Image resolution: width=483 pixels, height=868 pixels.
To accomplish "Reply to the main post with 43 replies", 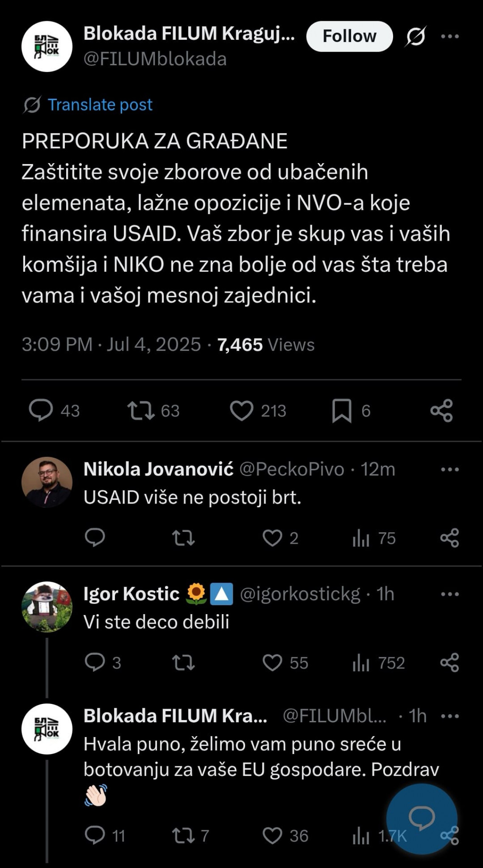I will click(x=41, y=410).
